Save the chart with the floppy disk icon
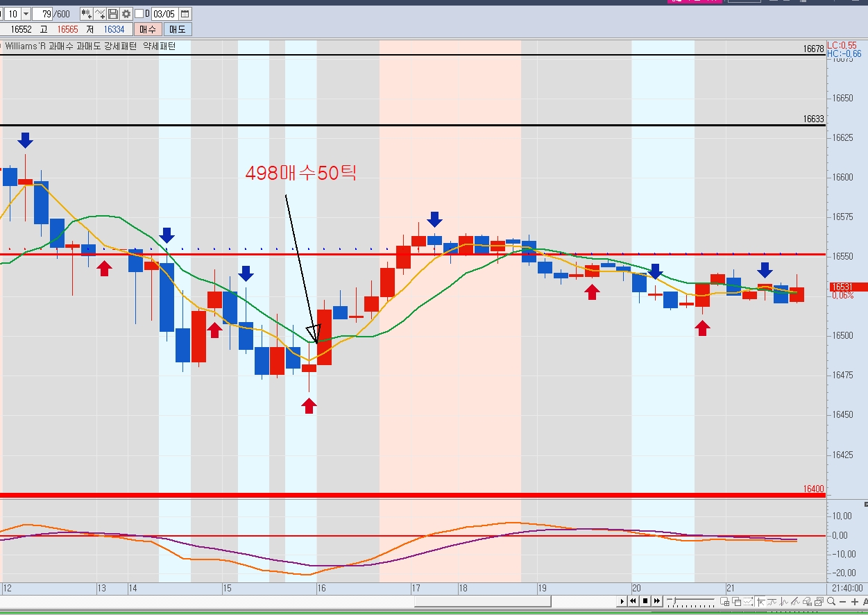This screenshot has width=868, height=615. coord(113,13)
